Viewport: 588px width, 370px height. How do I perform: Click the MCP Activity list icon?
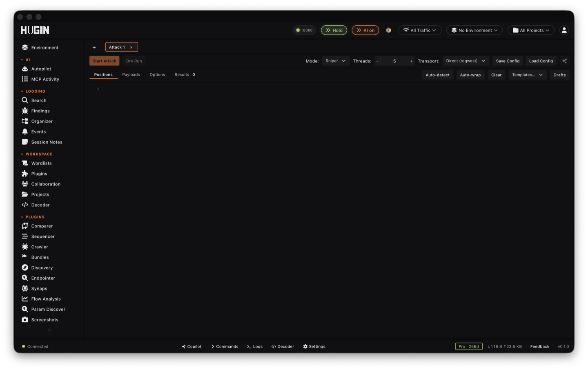point(25,79)
